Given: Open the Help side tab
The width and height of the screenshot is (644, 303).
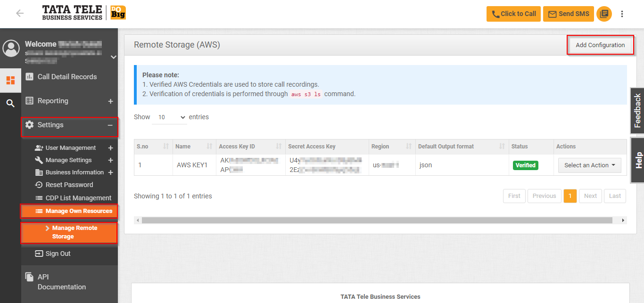Looking at the screenshot, I should [x=637, y=160].
